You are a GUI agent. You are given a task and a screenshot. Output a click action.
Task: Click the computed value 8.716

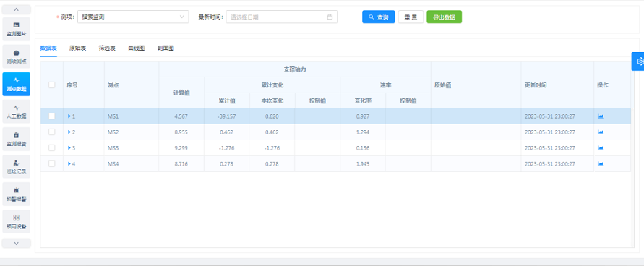[x=181, y=164]
